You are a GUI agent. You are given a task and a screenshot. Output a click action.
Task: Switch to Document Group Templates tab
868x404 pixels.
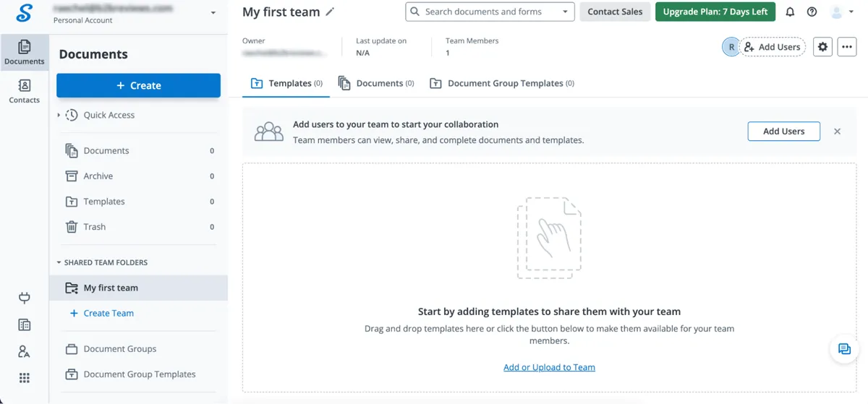(502, 83)
